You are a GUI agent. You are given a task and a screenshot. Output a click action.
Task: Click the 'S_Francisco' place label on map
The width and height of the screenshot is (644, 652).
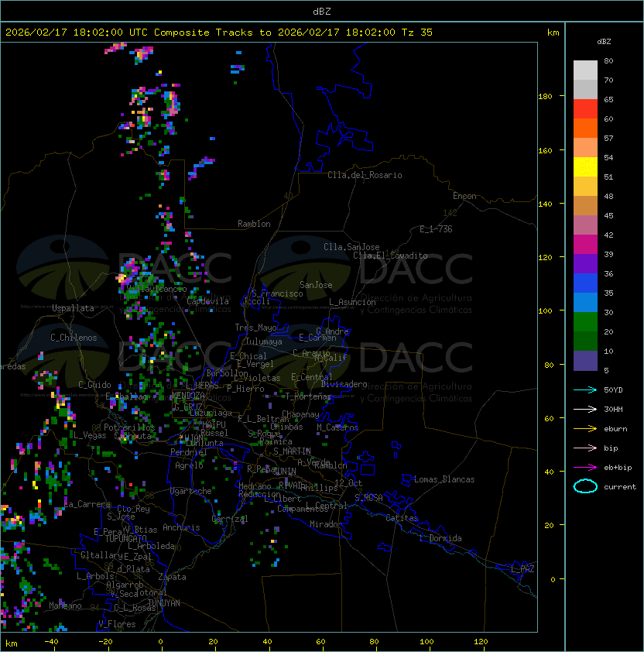pyautogui.click(x=277, y=293)
